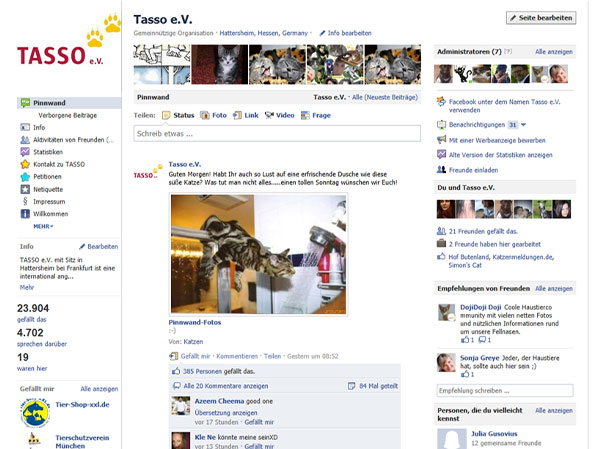This screenshot has width=600, height=449.
Task: Click the Aktivitäten von Freunden people icon
Action: [x=25, y=140]
